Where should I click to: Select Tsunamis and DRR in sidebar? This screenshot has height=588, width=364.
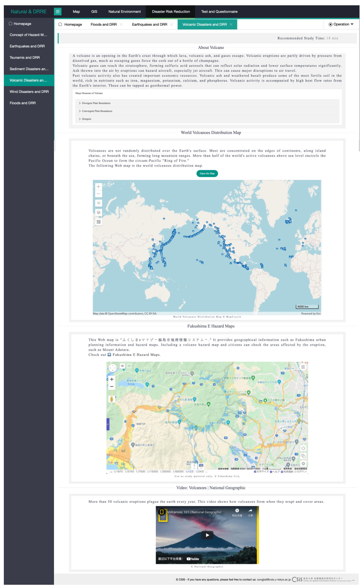coord(25,58)
